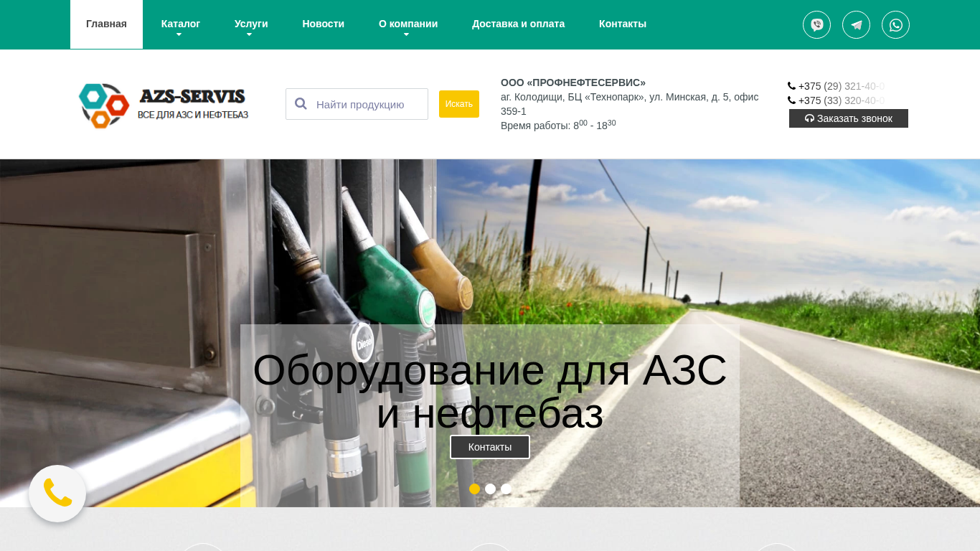Open the WhatsApp contact icon
980x551 pixels.
click(895, 25)
